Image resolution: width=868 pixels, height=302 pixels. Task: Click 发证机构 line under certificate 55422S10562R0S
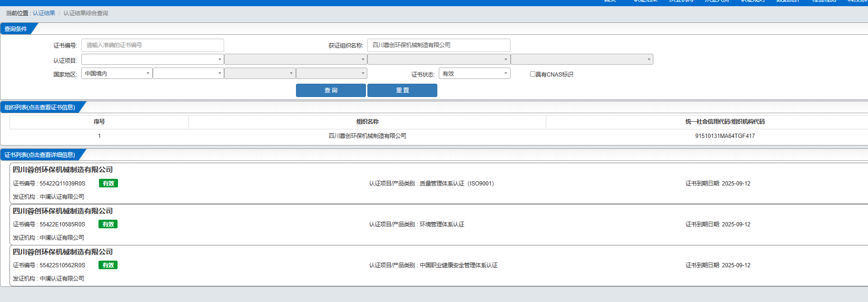pyautogui.click(x=49, y=279)
